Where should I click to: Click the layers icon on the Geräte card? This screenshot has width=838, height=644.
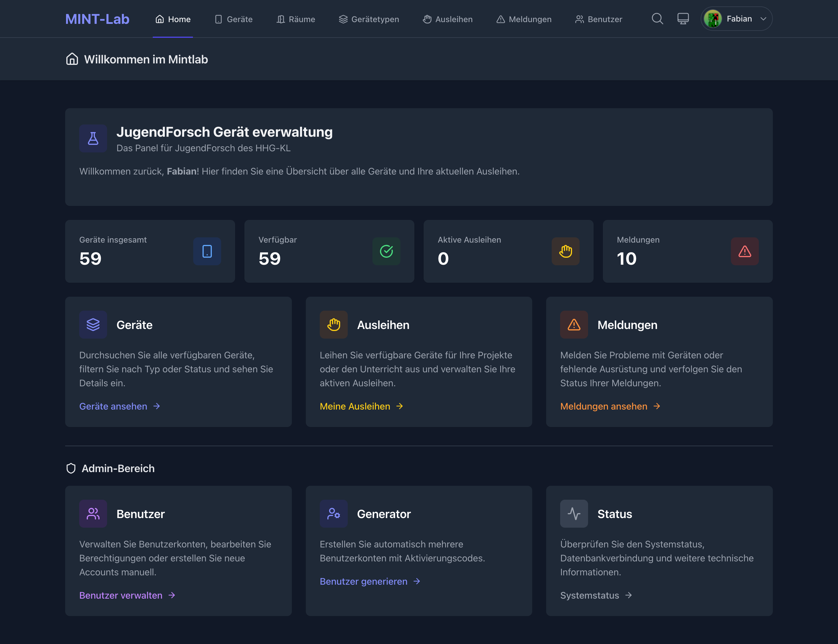click(x=93, y=324)
